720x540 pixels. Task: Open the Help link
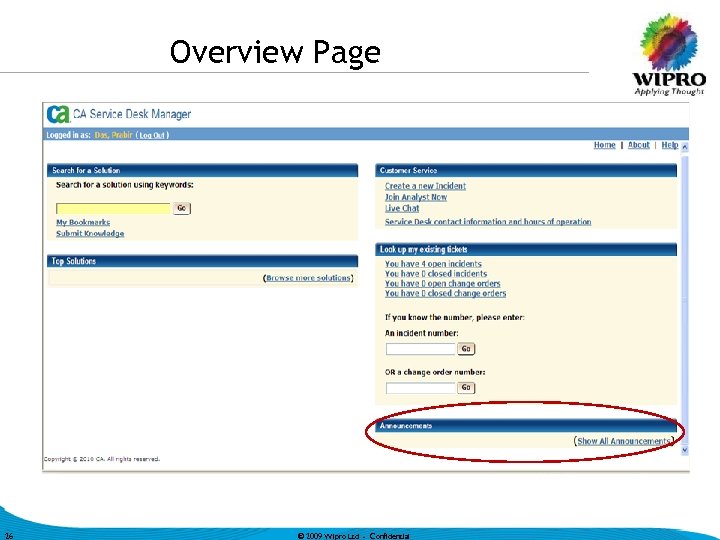tap(669, 145)
